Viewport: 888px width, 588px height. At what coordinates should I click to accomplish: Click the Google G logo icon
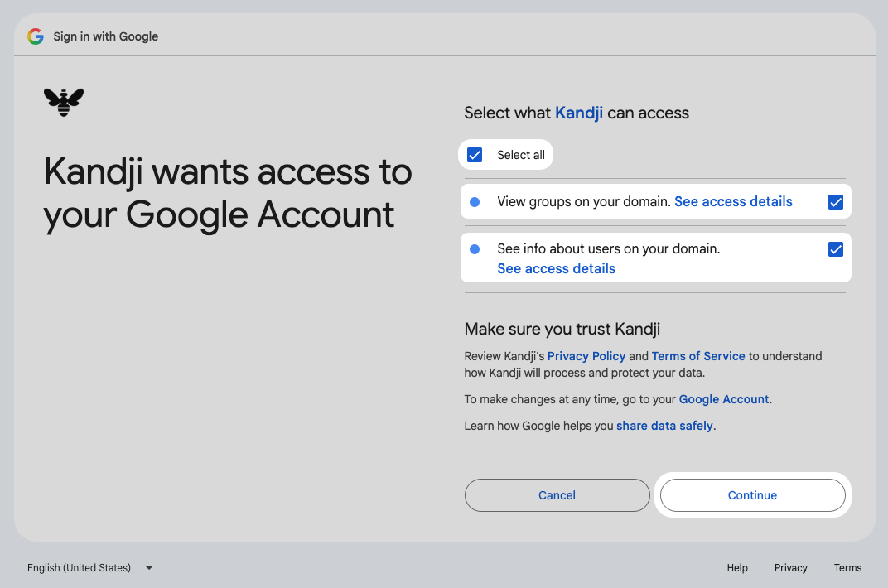tap(36, 36)
